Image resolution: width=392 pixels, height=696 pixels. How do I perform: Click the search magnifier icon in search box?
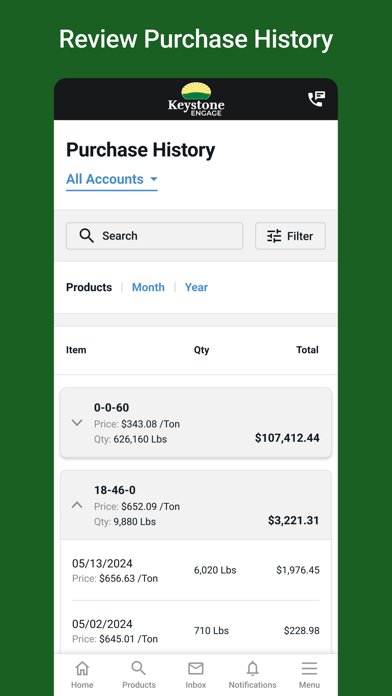pyautogui.click(x=87, y=236)
